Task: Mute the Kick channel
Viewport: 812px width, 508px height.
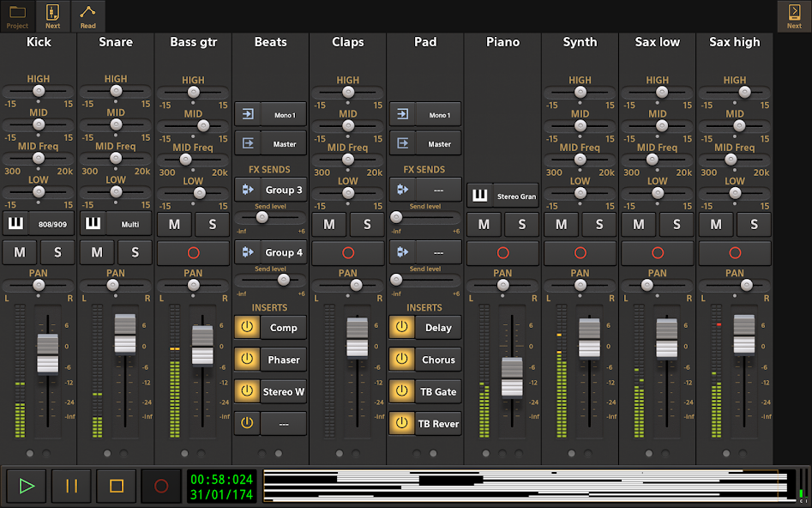Action: 19,251
